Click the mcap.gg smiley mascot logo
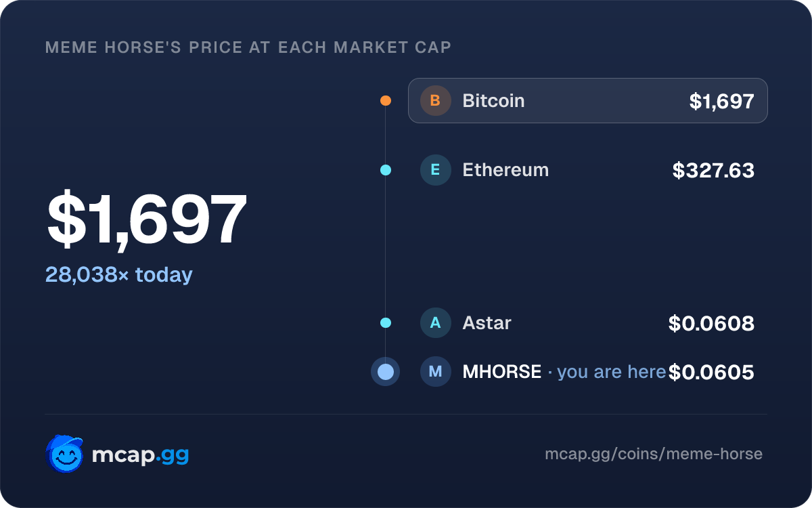This screenshot has height=508, width=812. (65, 454)
